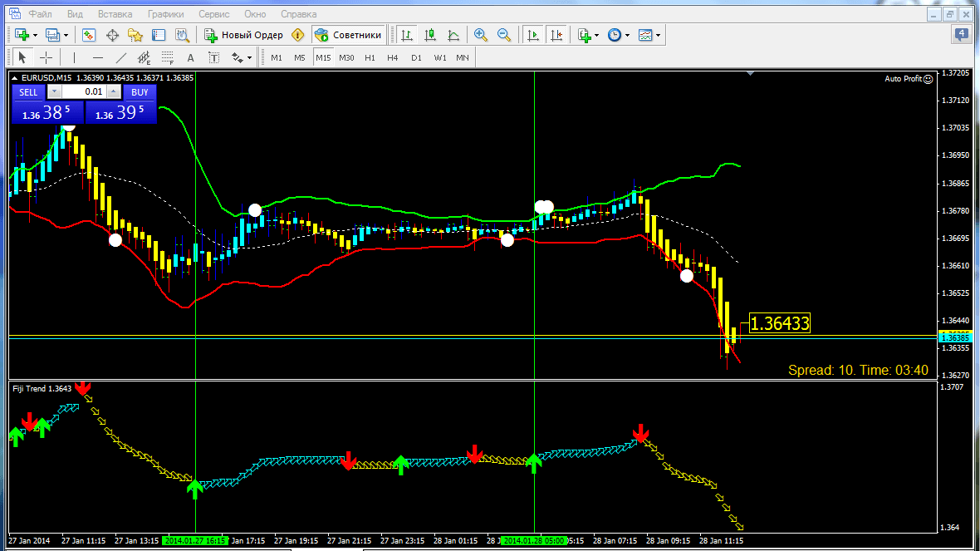Enable auto scroll on the chart
980x551 pixels.
point(531,35)
